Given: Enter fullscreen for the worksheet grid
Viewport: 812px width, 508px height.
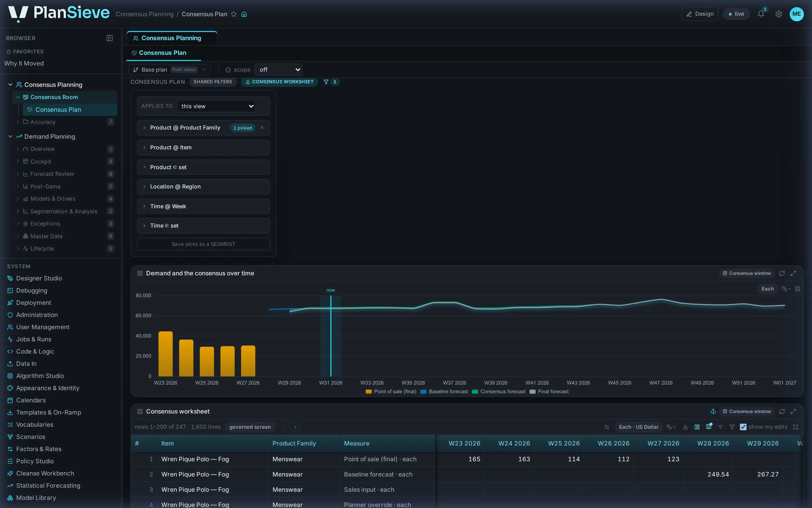Looking at the screenshot, I should (795, 427).
